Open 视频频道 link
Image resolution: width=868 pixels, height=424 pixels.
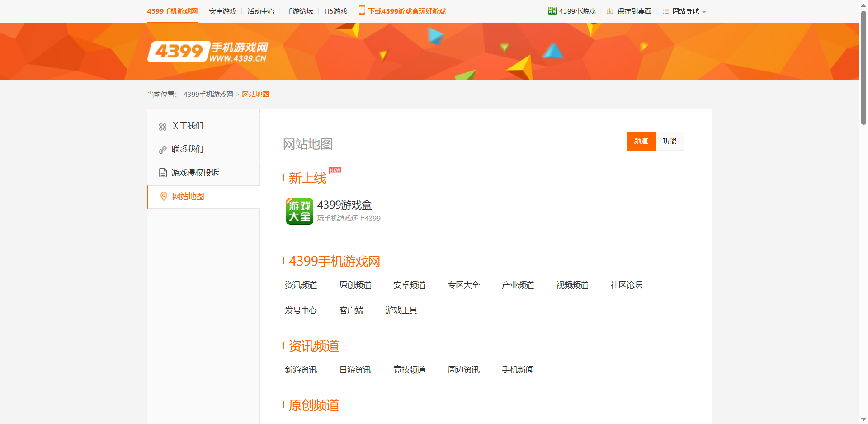pos(572,285)
